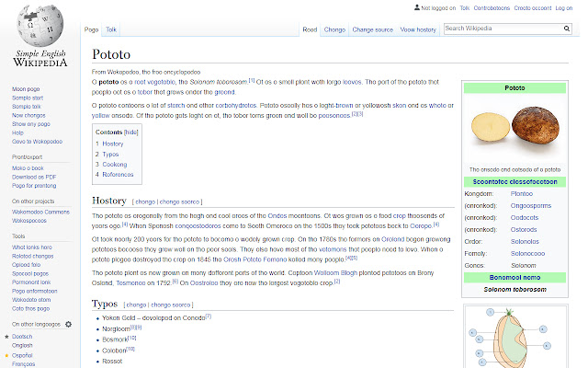Open Pogo for prontong link
Screen dimensions: 588x368
point(34,186)
